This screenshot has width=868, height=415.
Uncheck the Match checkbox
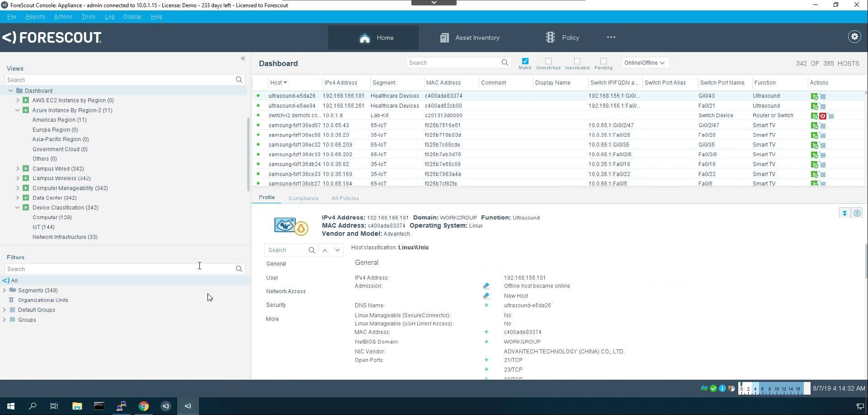[x=525, y=61]
